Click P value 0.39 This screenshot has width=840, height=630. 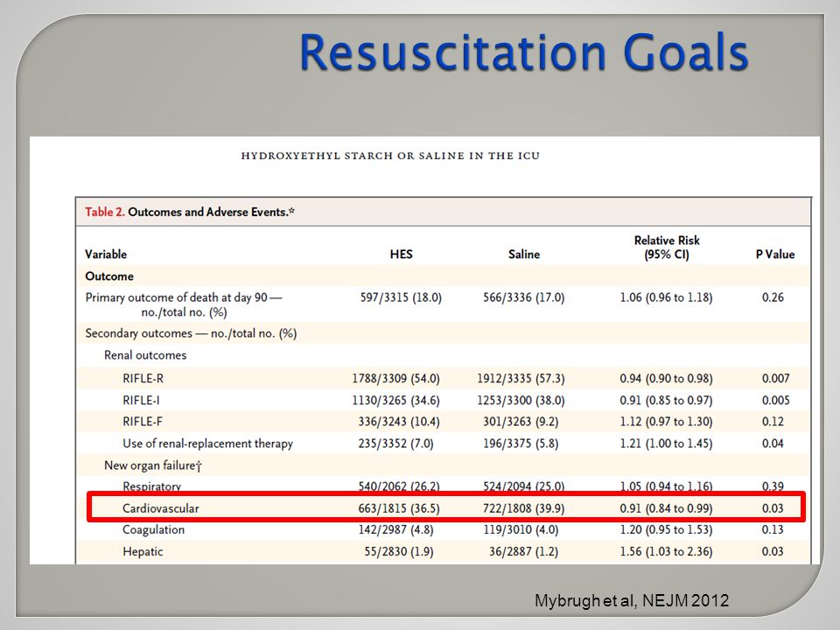point(773,486)
